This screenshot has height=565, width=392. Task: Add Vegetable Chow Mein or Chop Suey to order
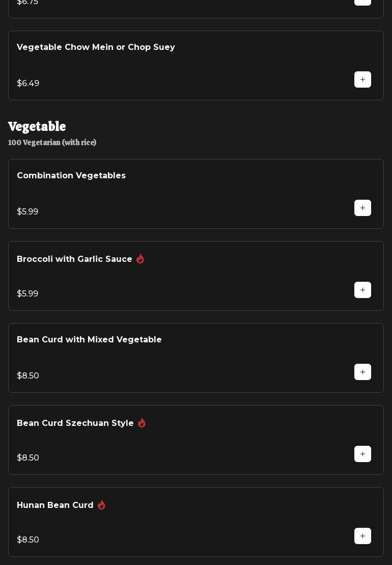pos(362,79)
